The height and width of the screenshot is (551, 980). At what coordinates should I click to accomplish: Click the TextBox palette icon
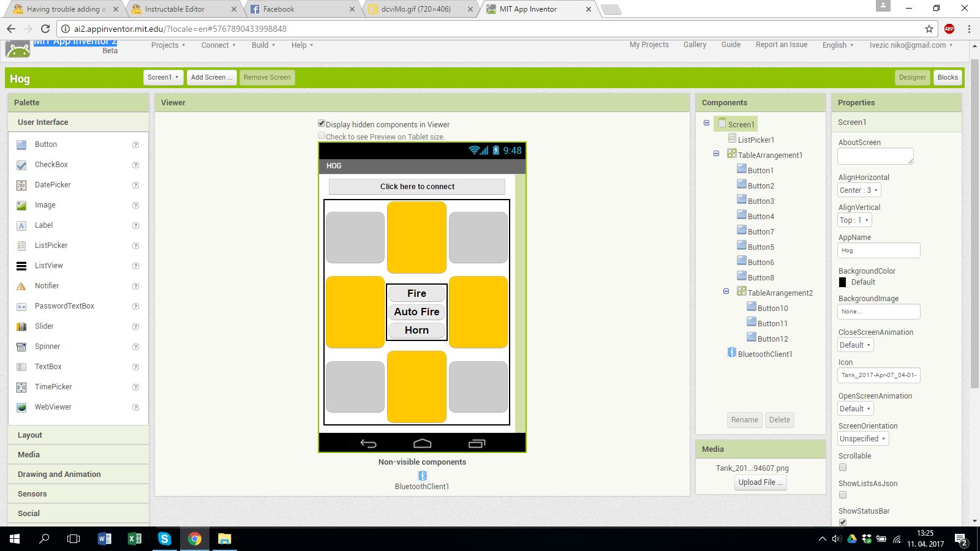(21, 367)
